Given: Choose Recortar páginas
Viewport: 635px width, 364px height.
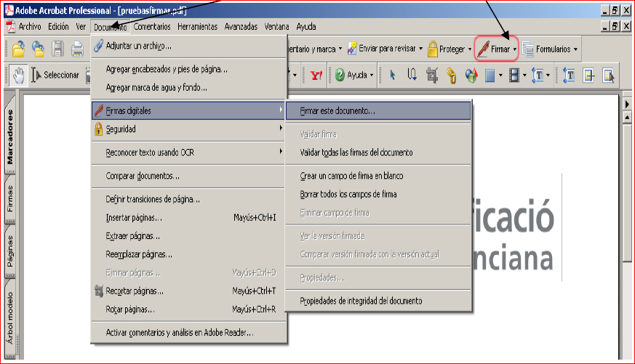Looking at the screenshot, I should coord(188,291).
